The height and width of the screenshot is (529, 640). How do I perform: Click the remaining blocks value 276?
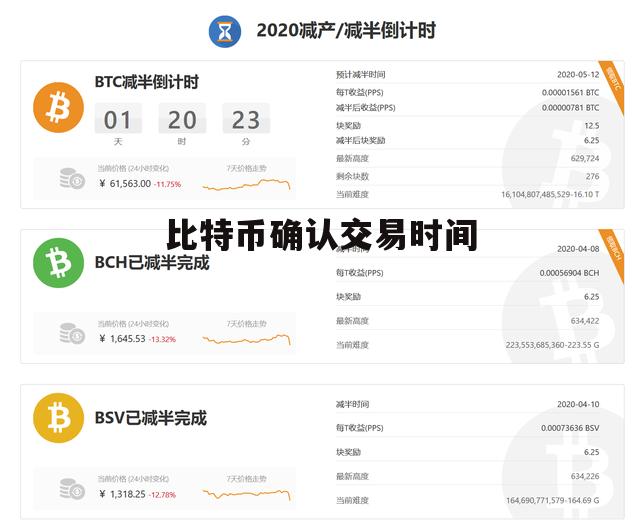coord(593,176)
